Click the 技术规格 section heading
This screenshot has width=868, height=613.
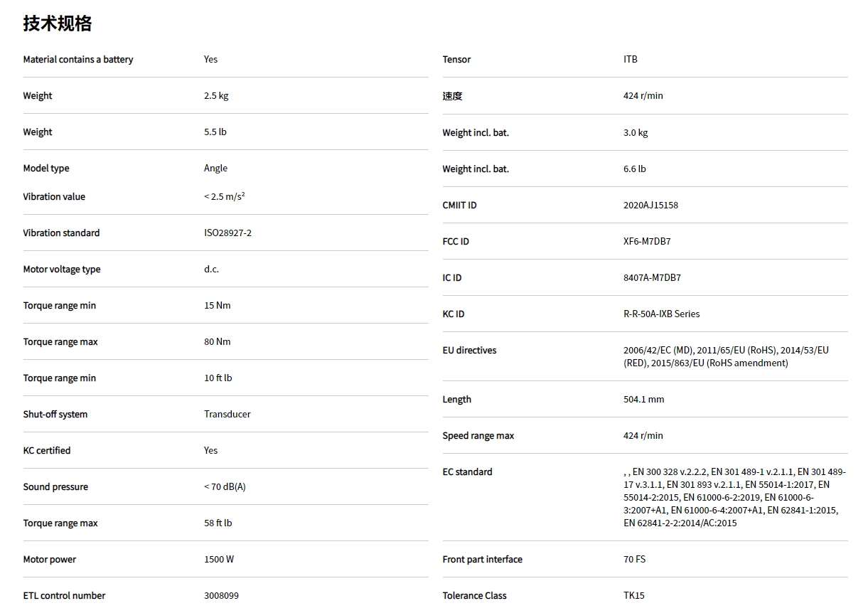point(58,23)
